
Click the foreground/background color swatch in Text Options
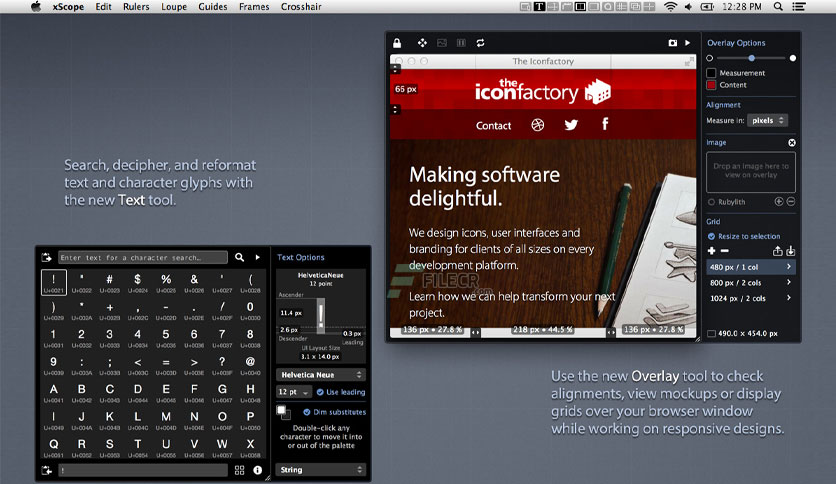point(283,412)
